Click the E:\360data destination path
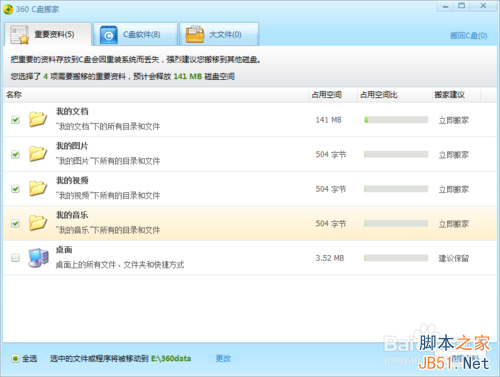Screen dimensions: 500x377 171,359
